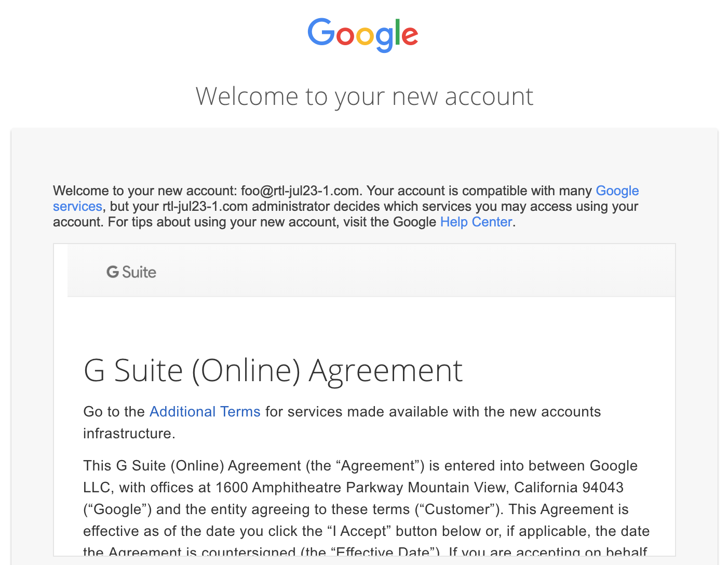Screen dimensions: 728x565
Task: Click the "Welcome to your new account" heading
Action: 365,97
